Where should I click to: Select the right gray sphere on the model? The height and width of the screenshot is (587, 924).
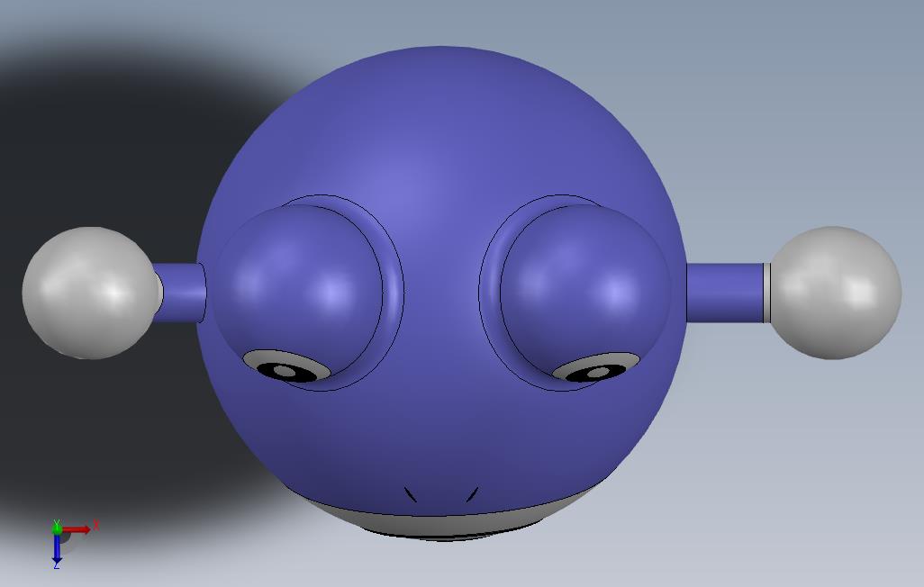[x=835, y=293]
